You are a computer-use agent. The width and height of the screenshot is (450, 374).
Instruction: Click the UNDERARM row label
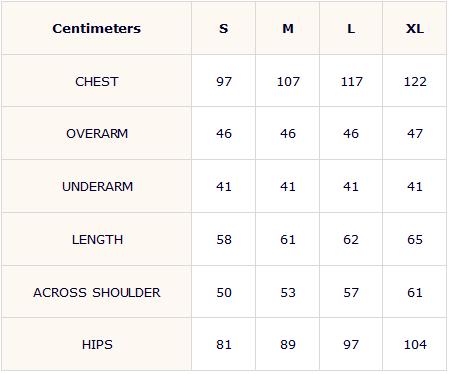(x=97, y=186)
